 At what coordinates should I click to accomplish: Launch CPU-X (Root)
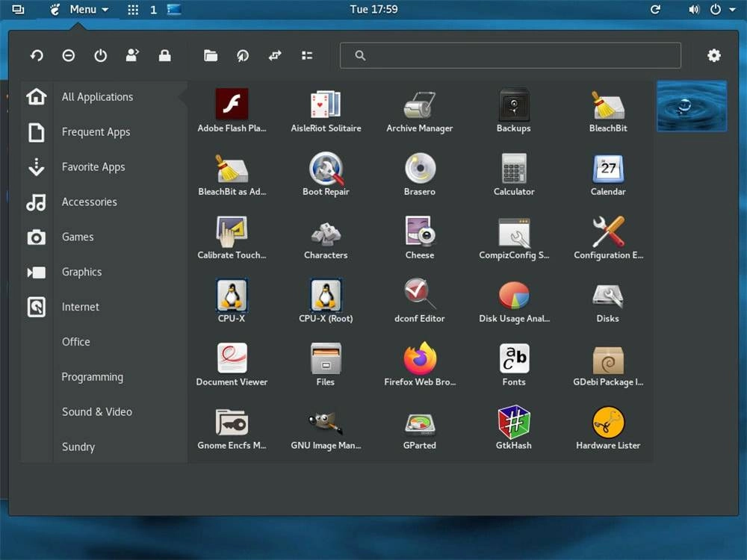pyautogui.click(x=326, y=301)
